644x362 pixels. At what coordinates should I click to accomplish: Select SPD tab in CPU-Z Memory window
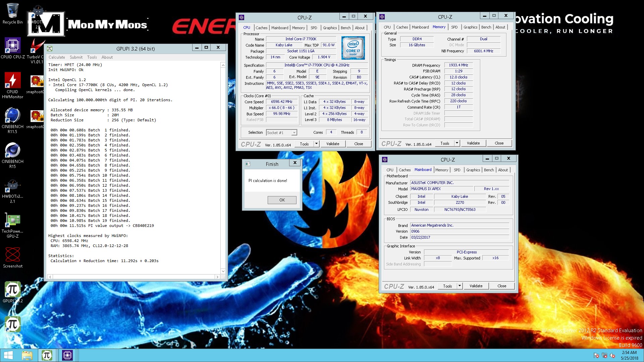click(454, 27)
